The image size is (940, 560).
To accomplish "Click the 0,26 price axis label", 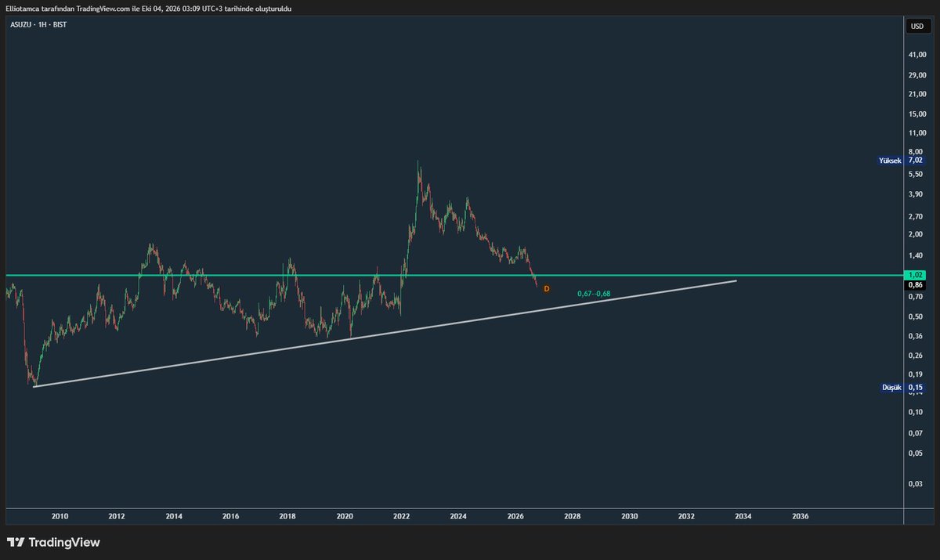I will click(x=916, y=356).
